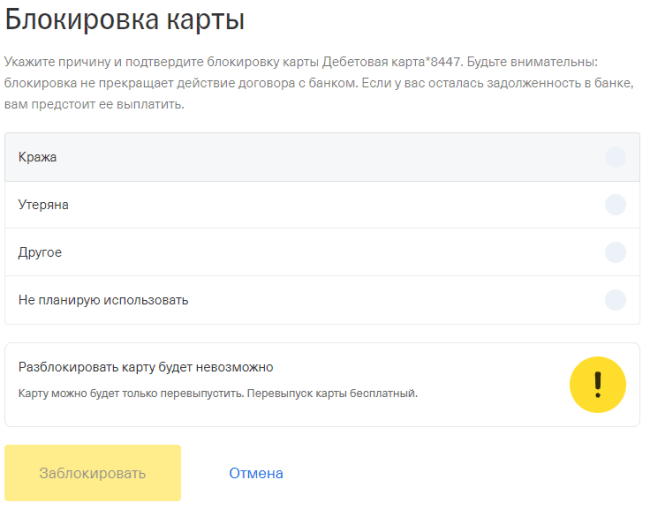Pick the "Не планирую использовать" radio button
This screenshot has width=650, height=510.
615,300
